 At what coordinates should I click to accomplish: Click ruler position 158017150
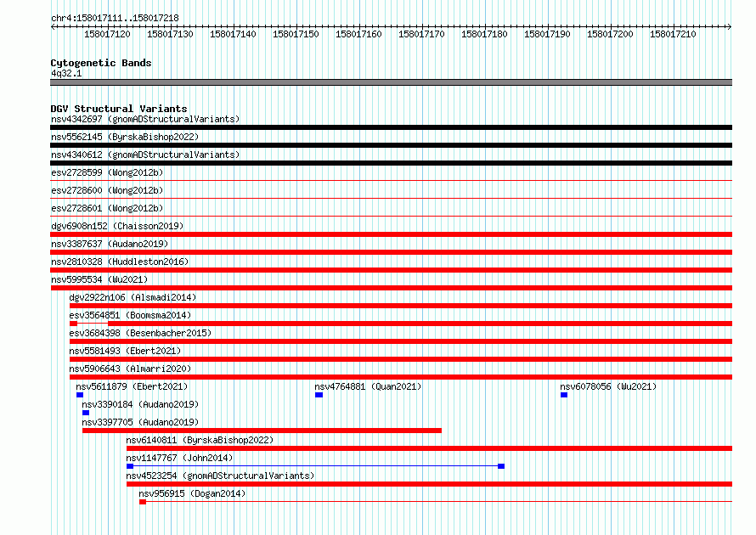click(x=296, y=34)
